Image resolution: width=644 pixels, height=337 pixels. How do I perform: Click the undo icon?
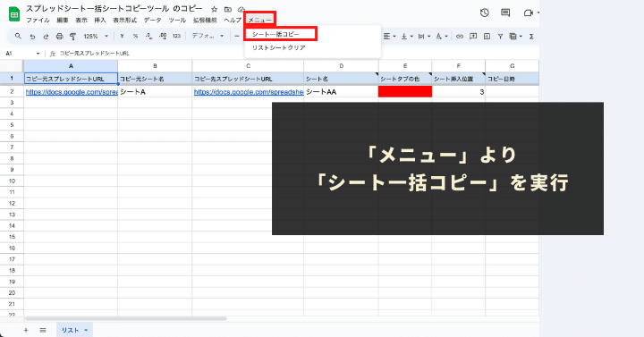coord(32,36)
